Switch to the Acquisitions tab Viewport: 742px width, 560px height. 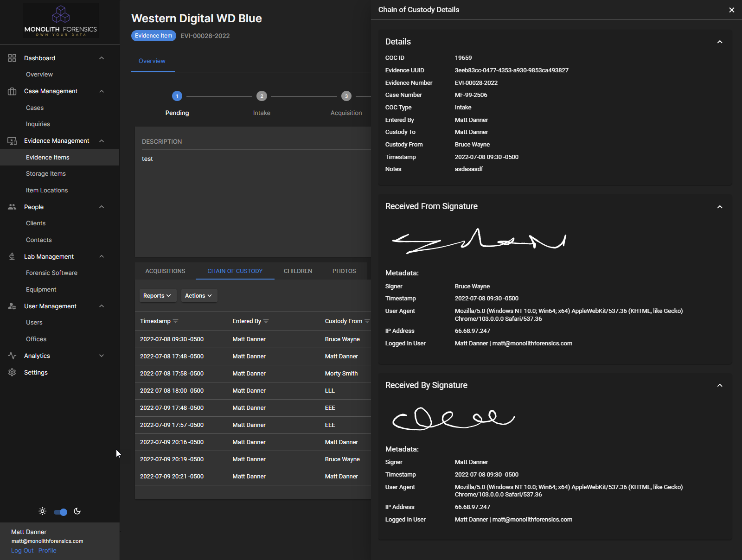coord(165,271)
